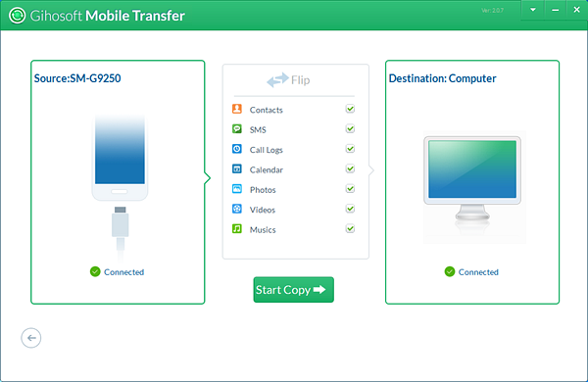588x382 pixels.
Task: Click the Videos label
Action: coord(263,210)
